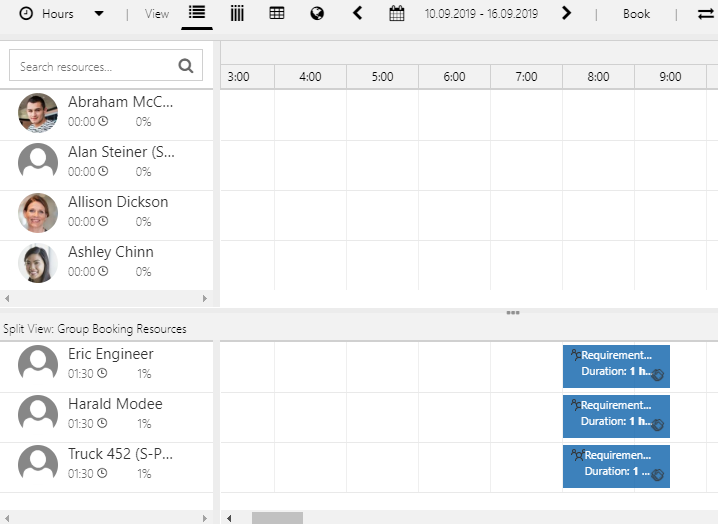Click Allison Dickson's profile photo

[x=38, y=213]
